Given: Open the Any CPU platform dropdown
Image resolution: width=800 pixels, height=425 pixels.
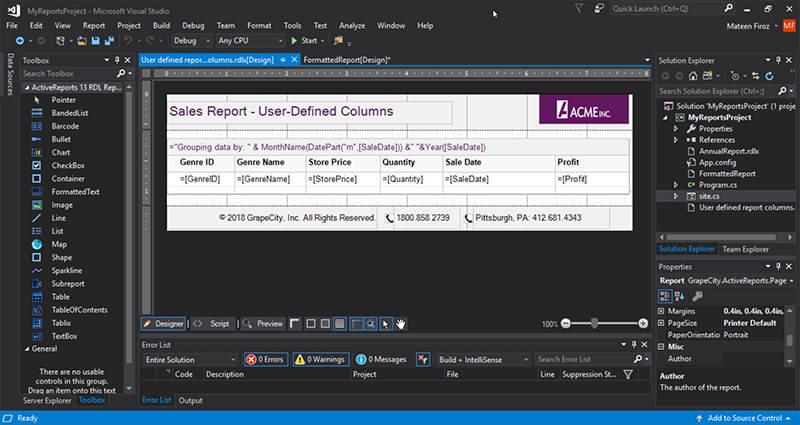Looking at the screenshot, I should pos(250,41).
